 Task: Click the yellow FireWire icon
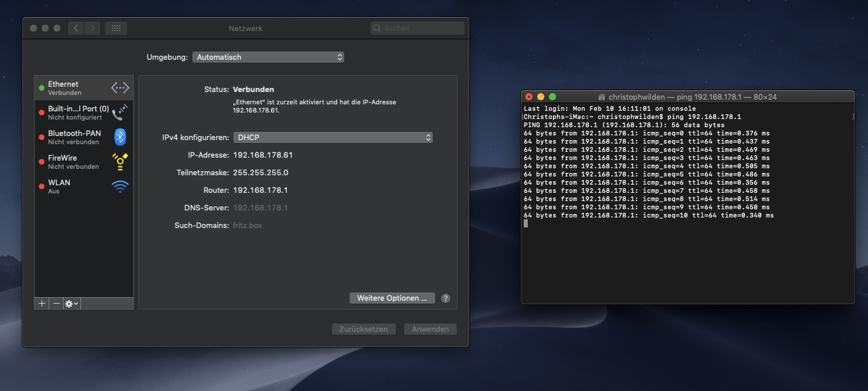(120, 162)
